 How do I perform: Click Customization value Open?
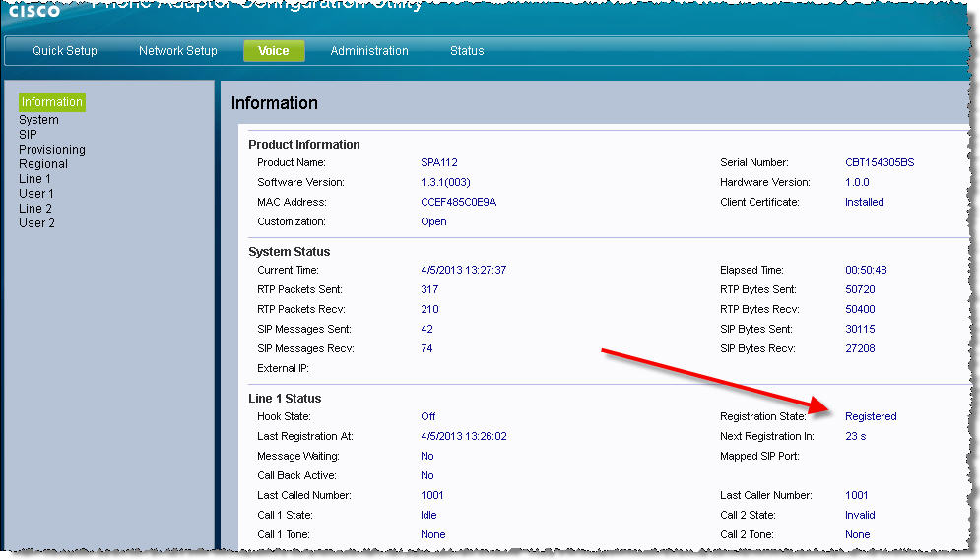[433, 221]
